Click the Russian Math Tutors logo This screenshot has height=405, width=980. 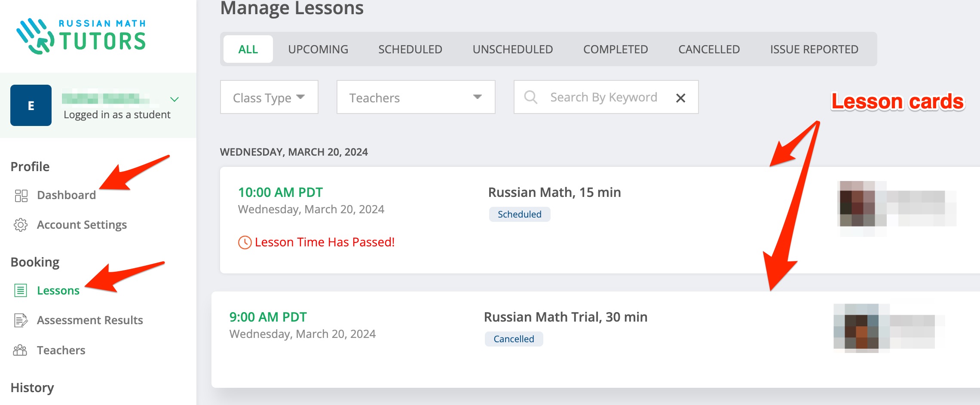click(x=81, y=36)
